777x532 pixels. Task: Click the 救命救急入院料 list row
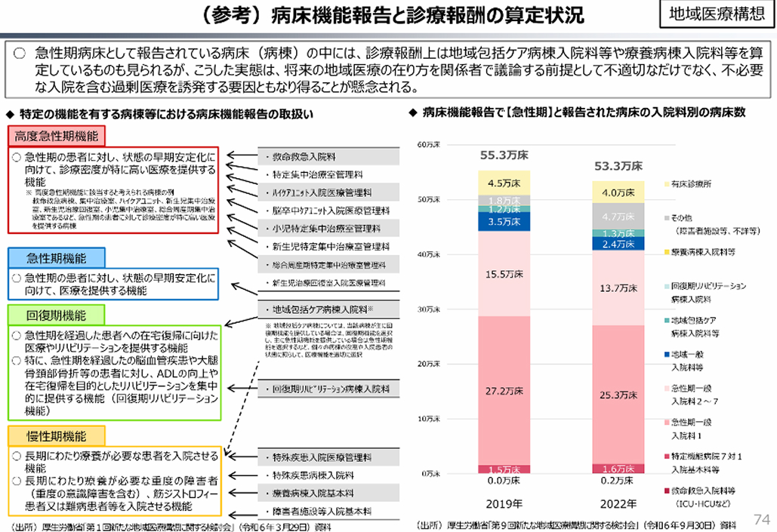point(328,156)
